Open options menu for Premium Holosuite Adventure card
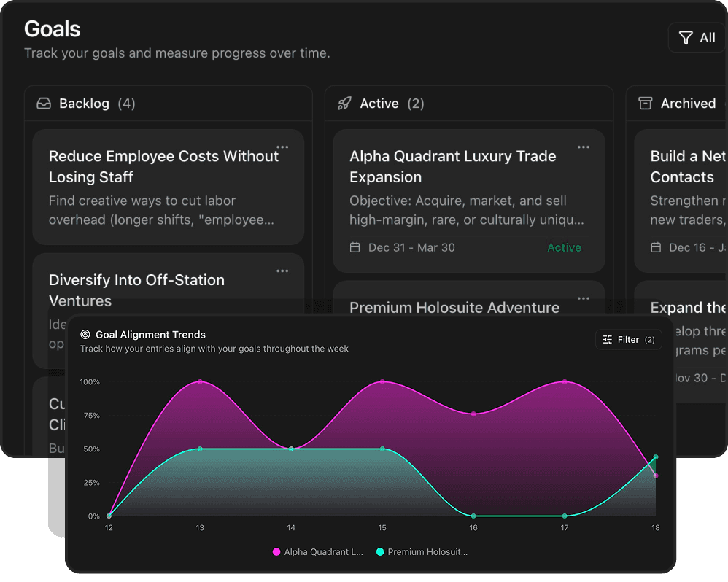 pos(584,298)
